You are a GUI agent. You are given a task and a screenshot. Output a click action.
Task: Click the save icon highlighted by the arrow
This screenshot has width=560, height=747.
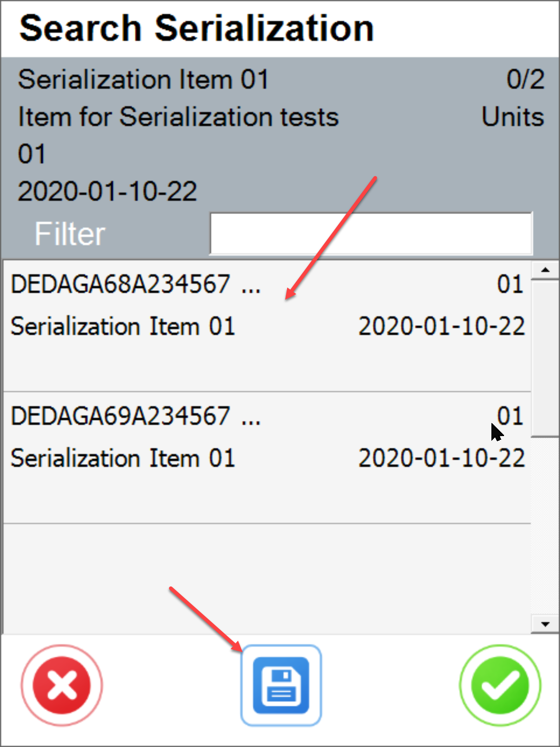coord(280,684)
